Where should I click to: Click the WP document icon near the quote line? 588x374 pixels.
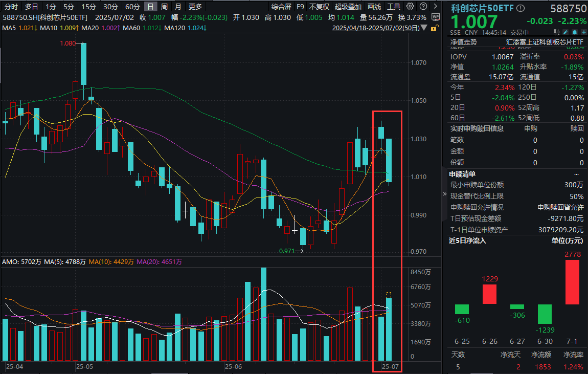tap(435, 16)
